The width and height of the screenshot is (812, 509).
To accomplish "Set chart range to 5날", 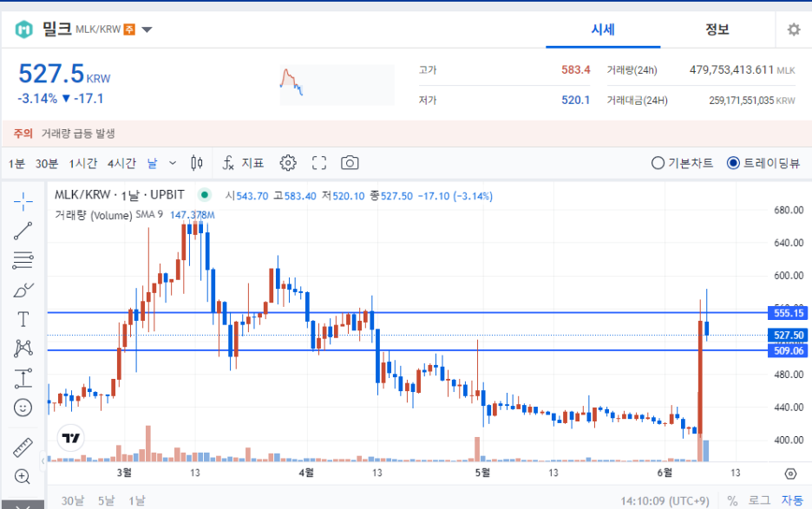I will [106, 500].
